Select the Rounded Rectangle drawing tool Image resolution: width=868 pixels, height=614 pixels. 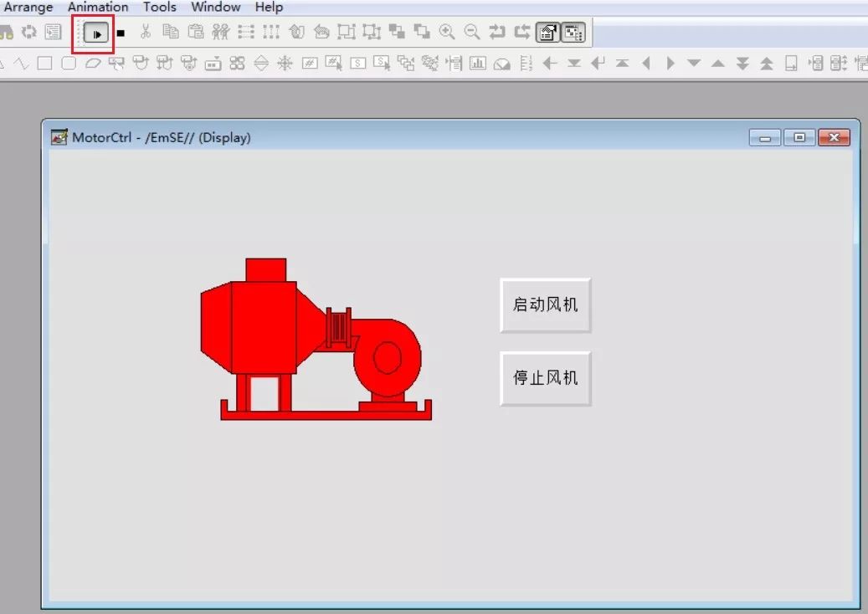pyautogui.click(x=69, y=63)
